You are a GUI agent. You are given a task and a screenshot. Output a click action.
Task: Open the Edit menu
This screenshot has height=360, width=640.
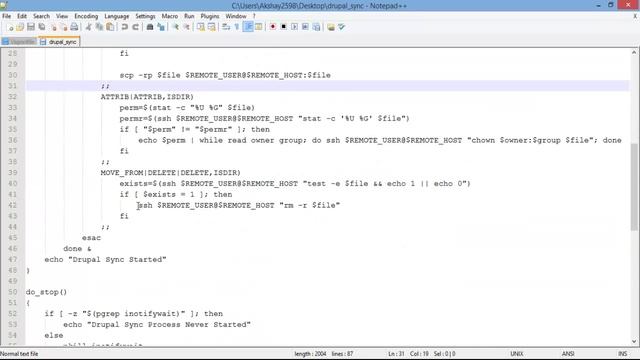pyautogui.click(x=22, y=16)
